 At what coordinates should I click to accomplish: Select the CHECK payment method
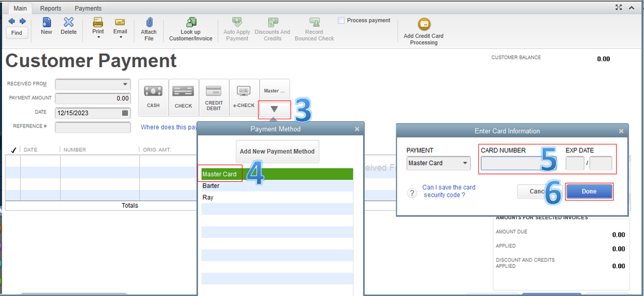183,97
